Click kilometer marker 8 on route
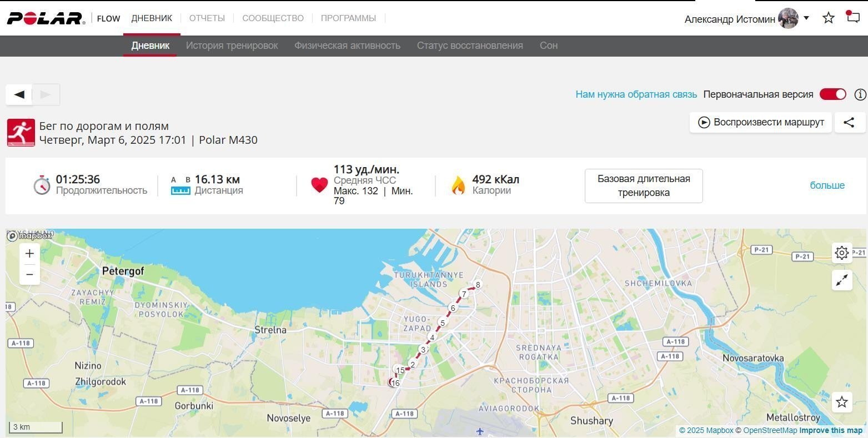The height and width of the screenshot is (438, 868). click(478, 285)
